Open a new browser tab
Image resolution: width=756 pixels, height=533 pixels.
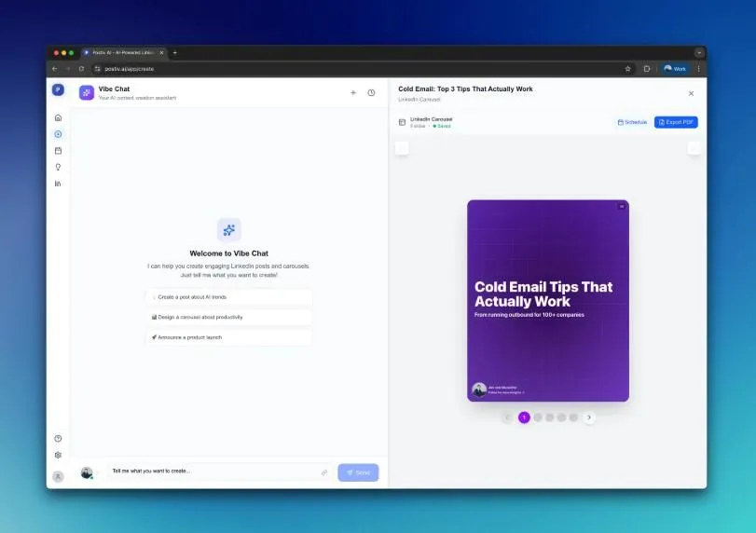point(175,52)
